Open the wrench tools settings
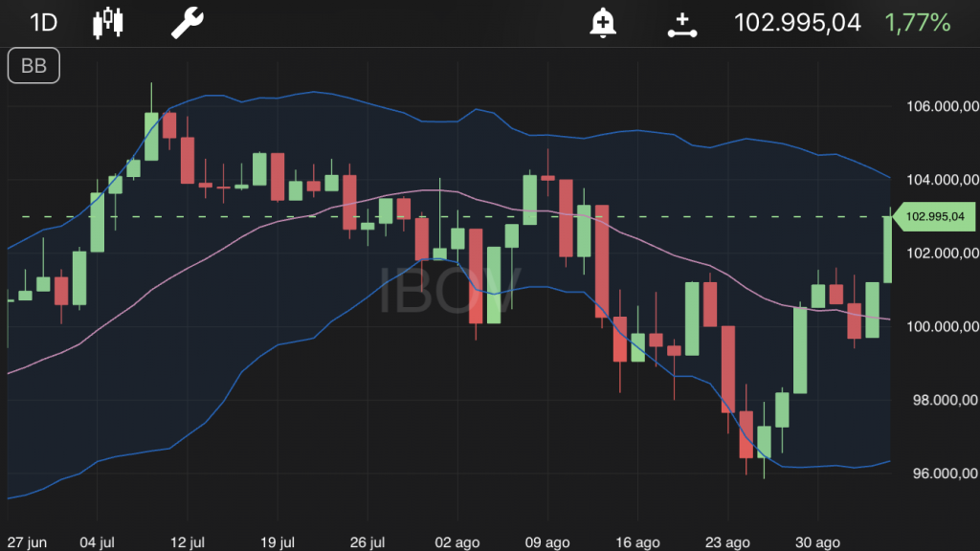 [188, 23]
